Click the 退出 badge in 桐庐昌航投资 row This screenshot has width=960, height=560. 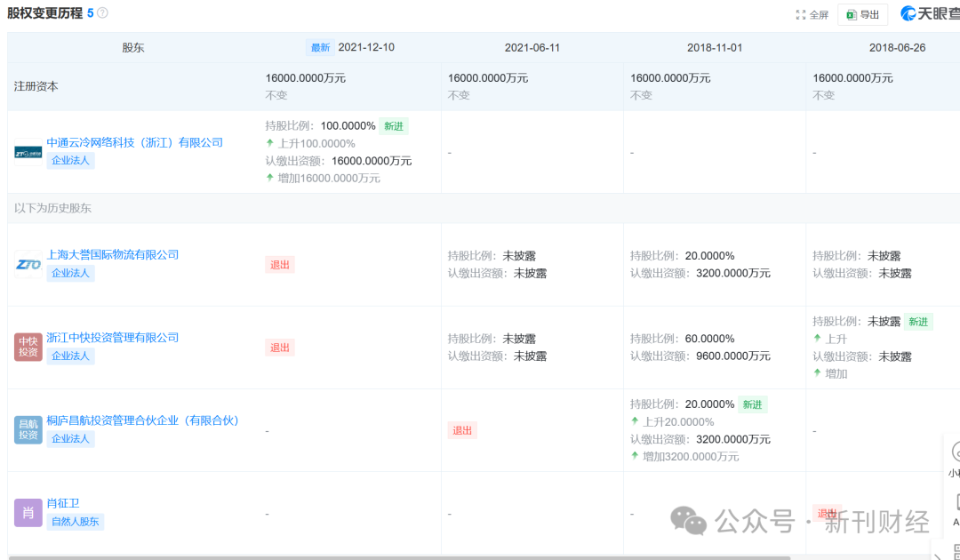coord(462,430)
